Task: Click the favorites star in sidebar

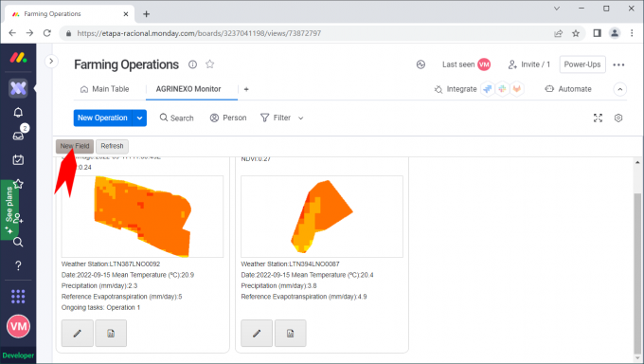Action: (x=18, y=184)
